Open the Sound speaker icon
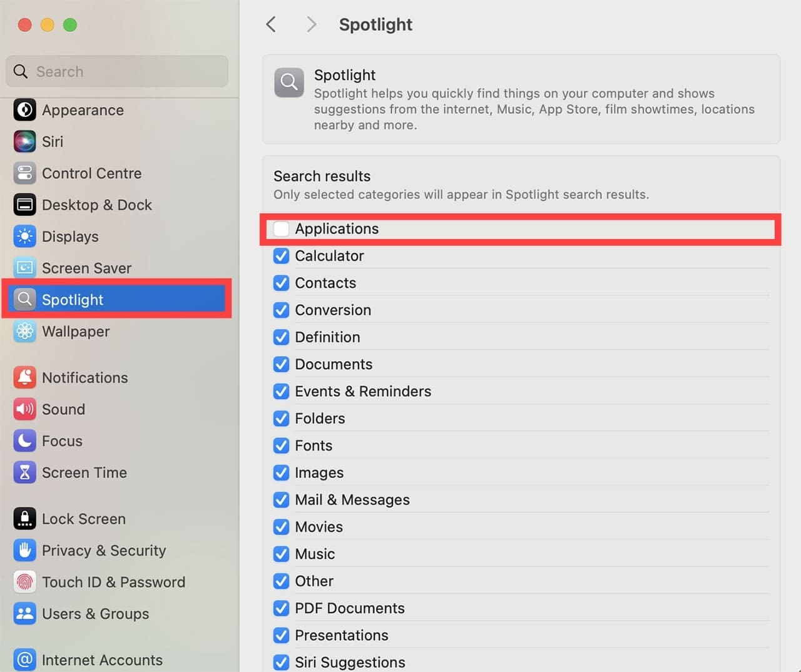This screenshot has height=672, width=801. (25, 409)
